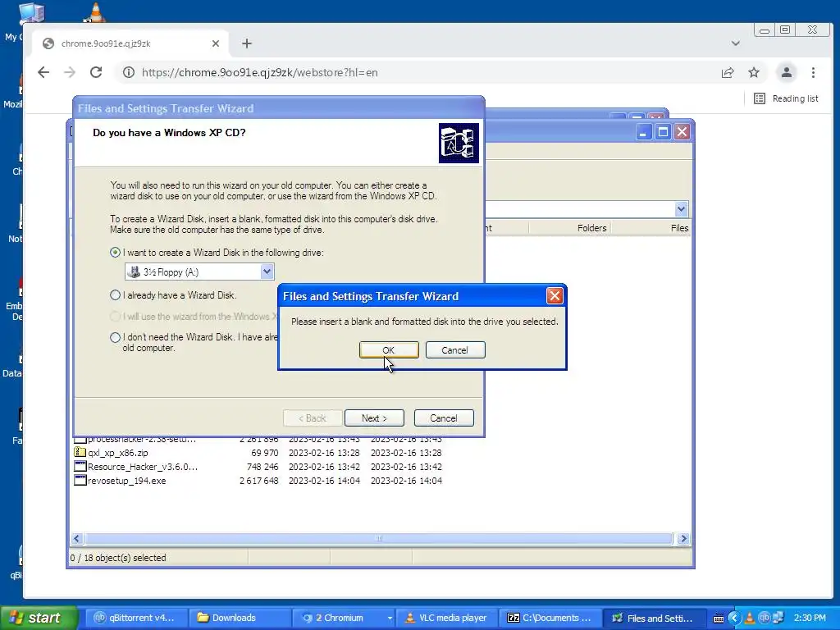
Task: Open the 2 Chromium taskbar group
Action: click(343, 618)
